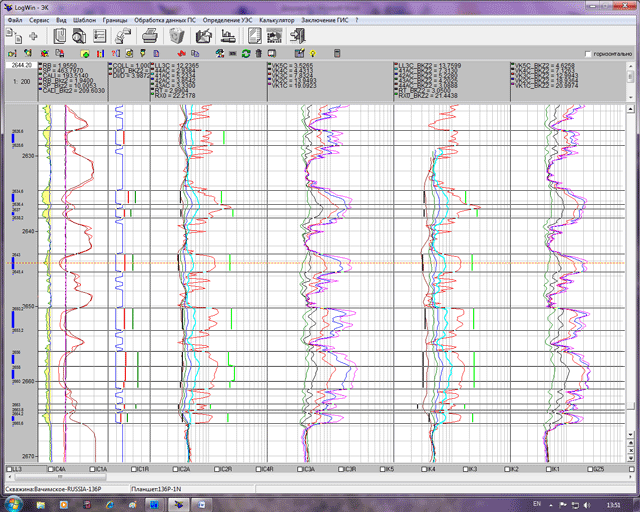640x512 pixels.
Task: Open File Explorer from the taskbar
Action: pyautogui.click(x=40, y=505)
